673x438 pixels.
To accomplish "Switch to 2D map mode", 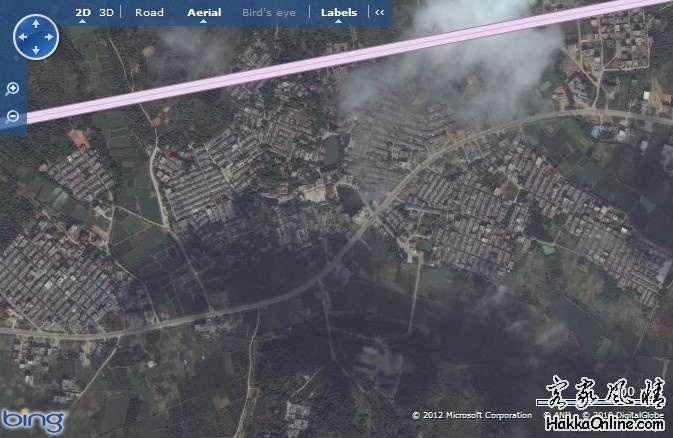I will (x=84, y=13).
